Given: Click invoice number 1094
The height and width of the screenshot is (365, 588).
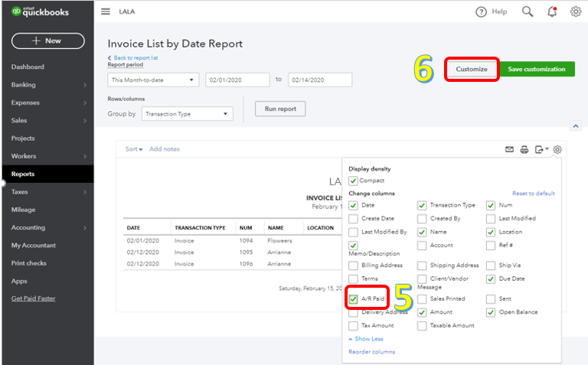Looking at the screenshot, I should (x=246, y=240).
